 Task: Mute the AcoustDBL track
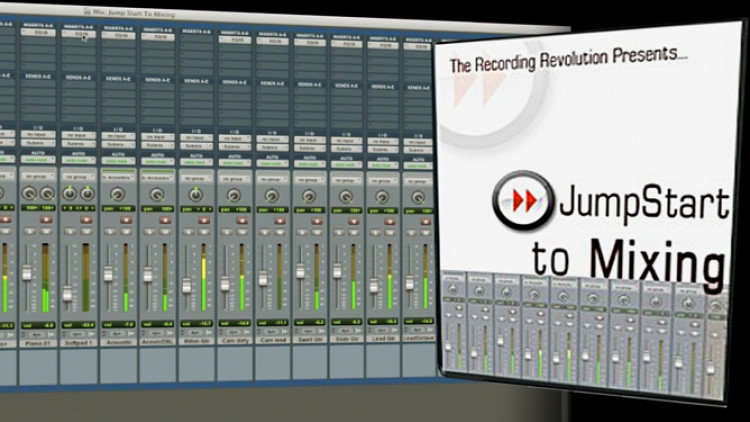(165, 232)
